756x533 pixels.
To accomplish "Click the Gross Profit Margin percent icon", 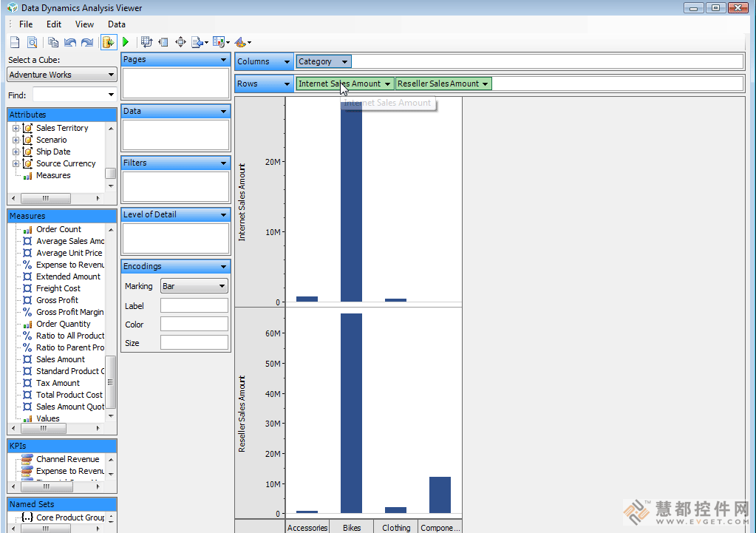I will click(x=27, y=312).
